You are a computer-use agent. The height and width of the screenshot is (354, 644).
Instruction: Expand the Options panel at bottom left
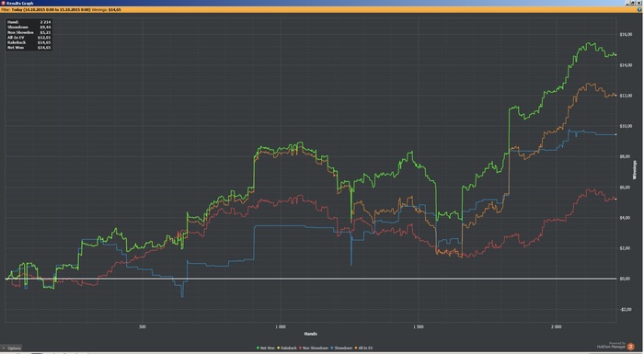pos(11,348)
